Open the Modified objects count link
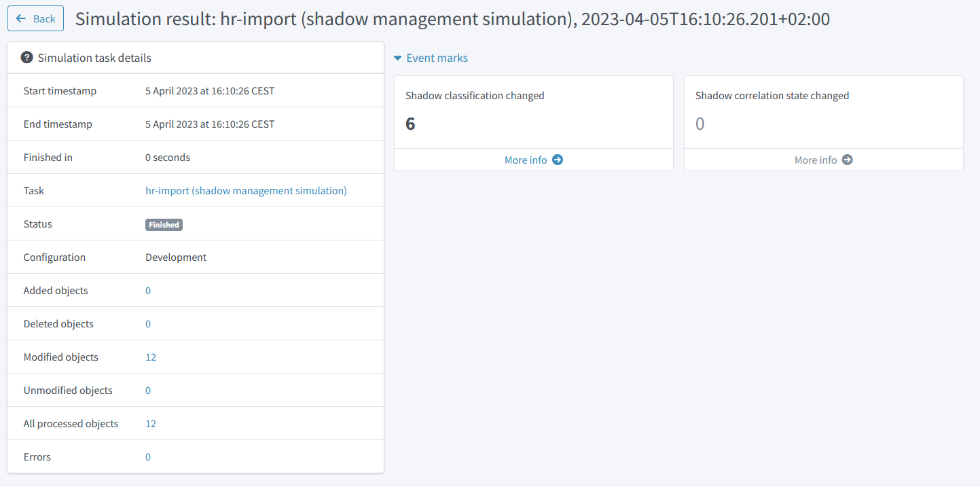This screenshot has width=980, height=487. click(151, 357)
